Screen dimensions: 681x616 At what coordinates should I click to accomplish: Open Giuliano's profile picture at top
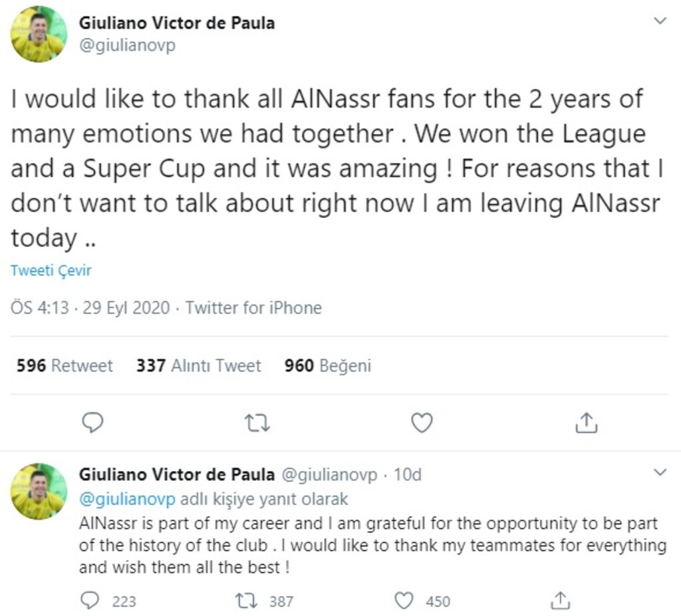coord(39,35)
